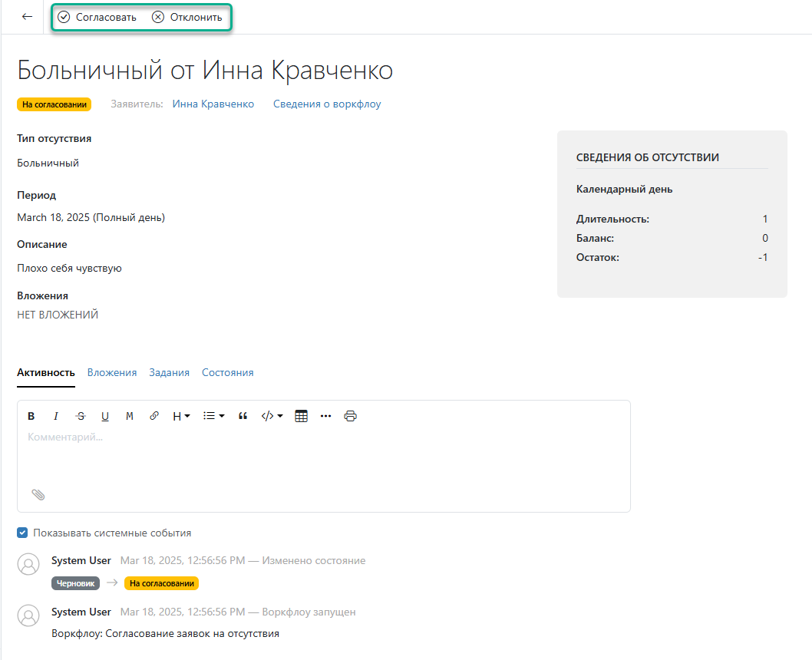
Task: Open the list style dropdown
Action: [213, 416]
